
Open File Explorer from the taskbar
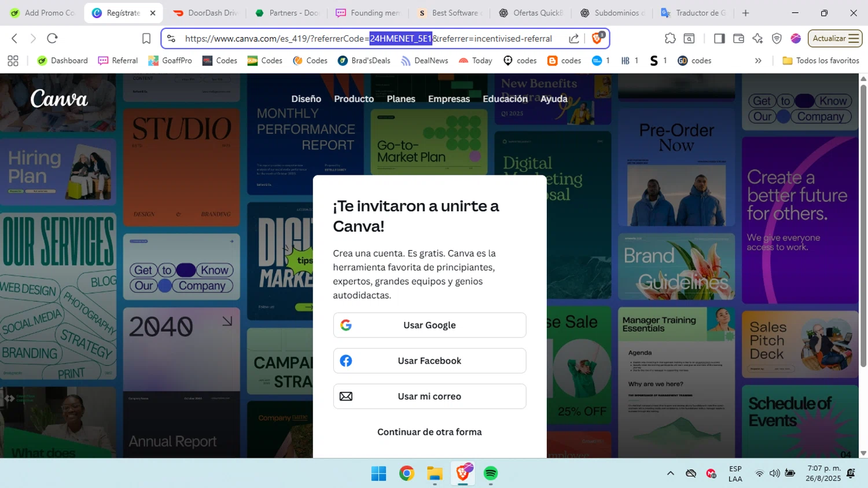pyautogui.click(x=435, y=474)
